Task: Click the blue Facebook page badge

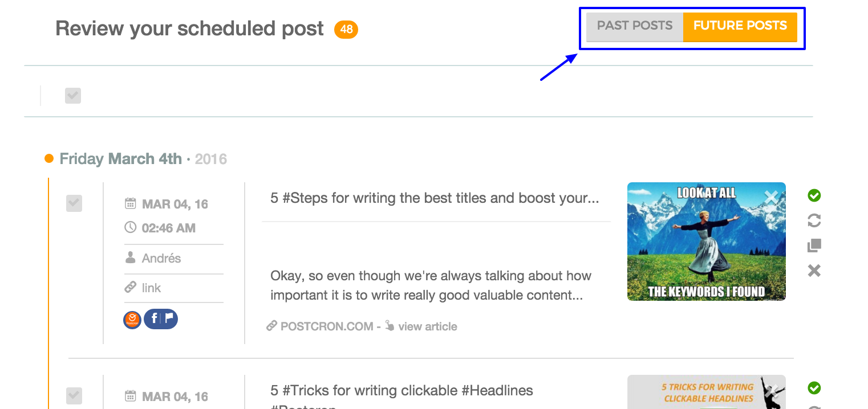Action: click(x=161, y=319)
